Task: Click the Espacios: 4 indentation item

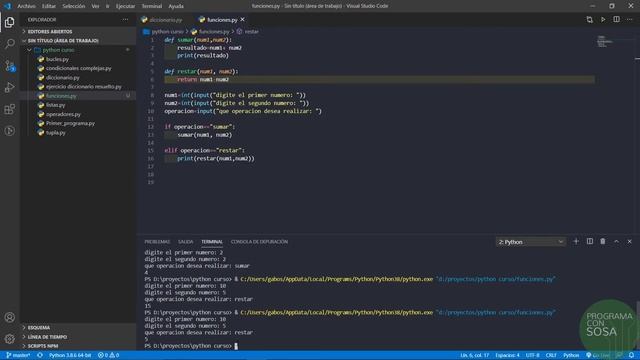Action: pyautogui.click(x=507, y=356)
